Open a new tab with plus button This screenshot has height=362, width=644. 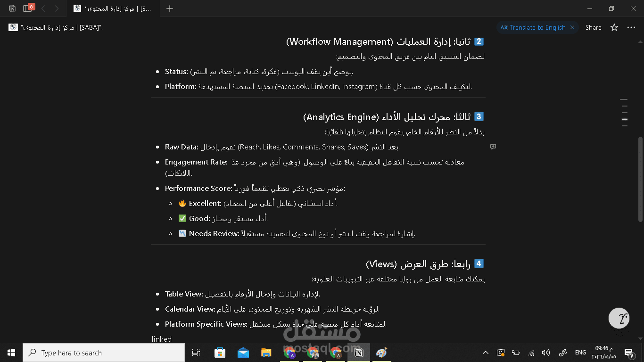(x=170, y=8)
